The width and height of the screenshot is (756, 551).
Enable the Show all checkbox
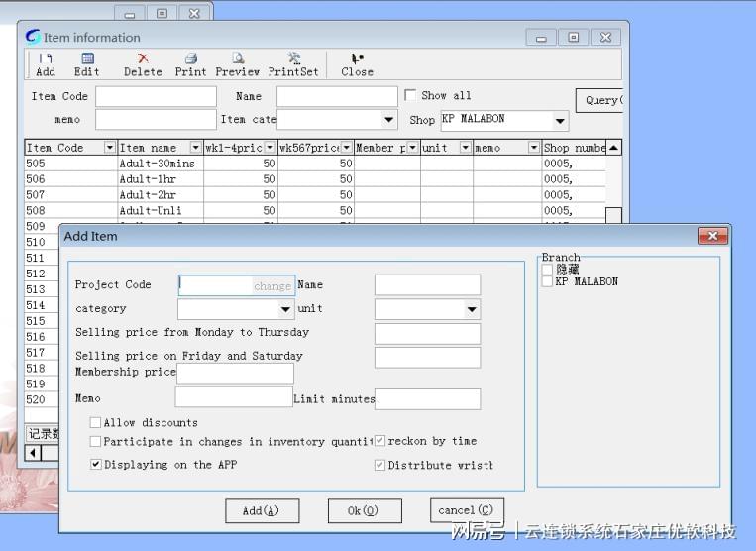click(410, 96)
